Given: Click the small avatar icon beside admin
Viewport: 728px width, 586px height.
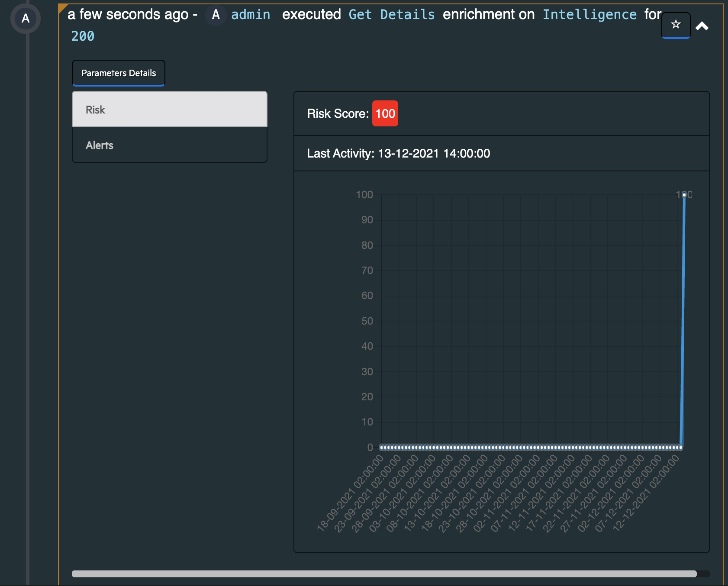Looking at the screenshot, I should click(x=216, y=15).
